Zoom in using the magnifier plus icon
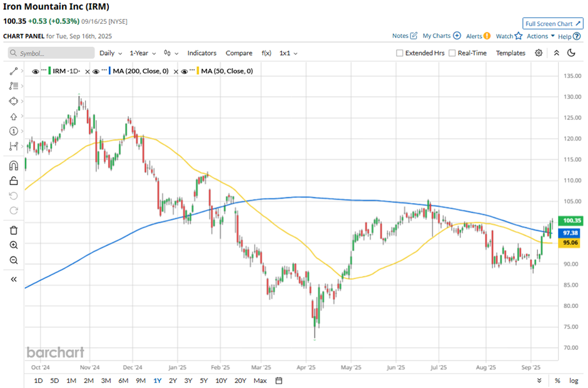The height and width of the screenshot is (388, 588). [14, 245]
